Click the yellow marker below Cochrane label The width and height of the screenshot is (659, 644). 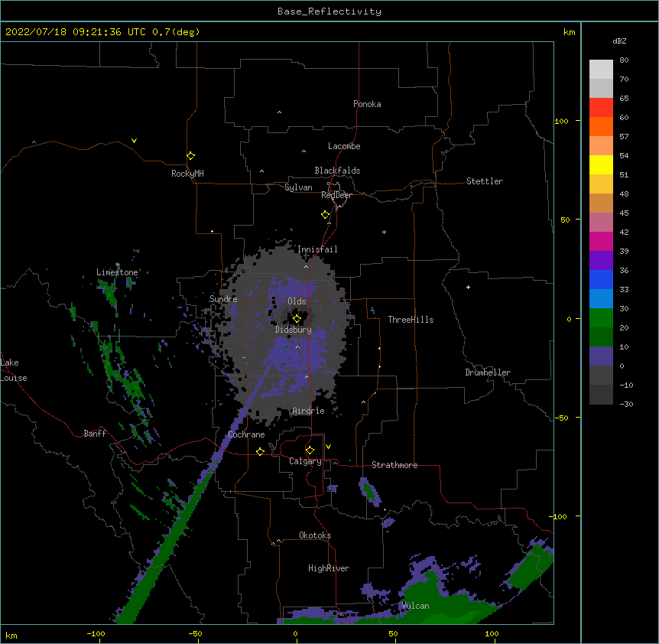pyautogui.click(x=260, y=451)
